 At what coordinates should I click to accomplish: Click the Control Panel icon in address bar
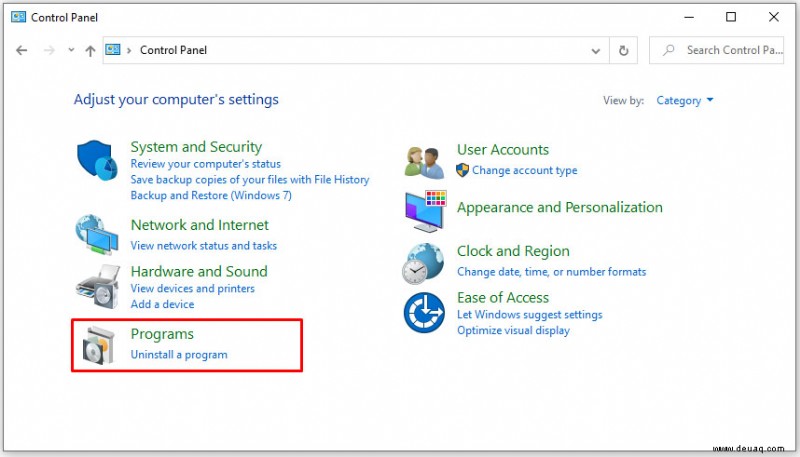tap(113, 49)
